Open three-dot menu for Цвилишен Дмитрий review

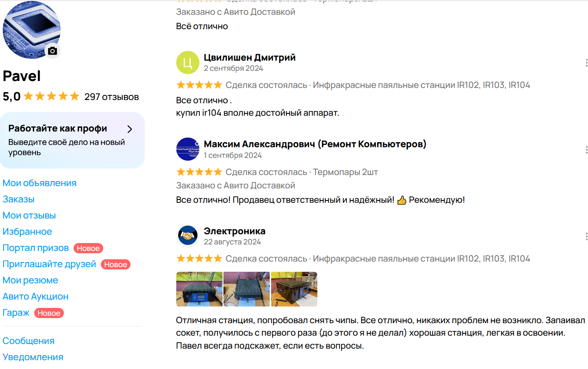point(586,63)
